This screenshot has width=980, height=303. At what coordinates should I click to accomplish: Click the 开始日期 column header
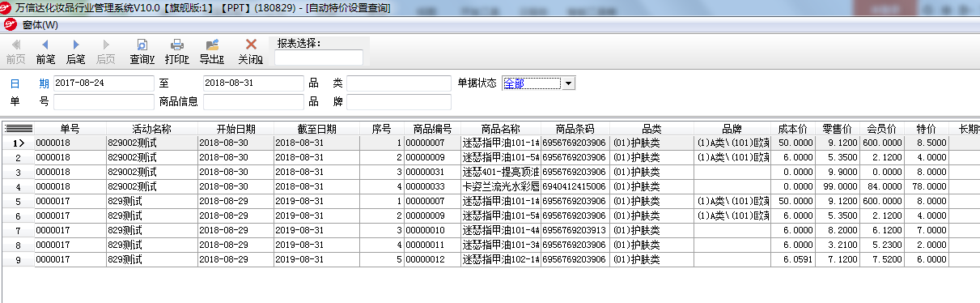click(235, 129)
